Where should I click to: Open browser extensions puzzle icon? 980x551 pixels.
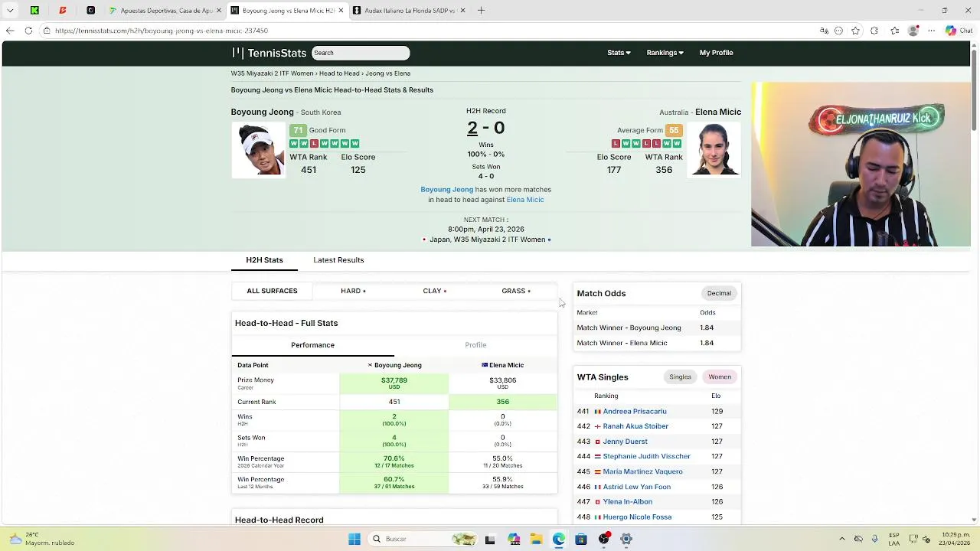tap(874, 31)
